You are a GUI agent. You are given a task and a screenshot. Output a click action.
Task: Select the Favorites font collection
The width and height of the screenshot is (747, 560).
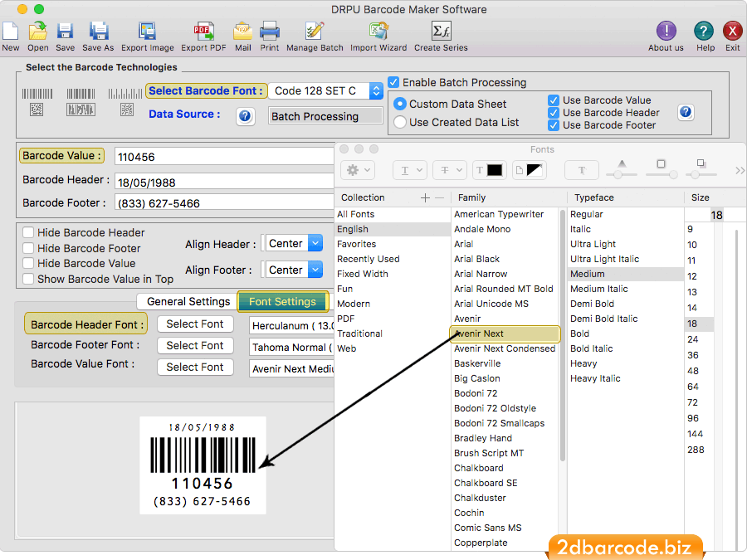(x=393, y=244)
